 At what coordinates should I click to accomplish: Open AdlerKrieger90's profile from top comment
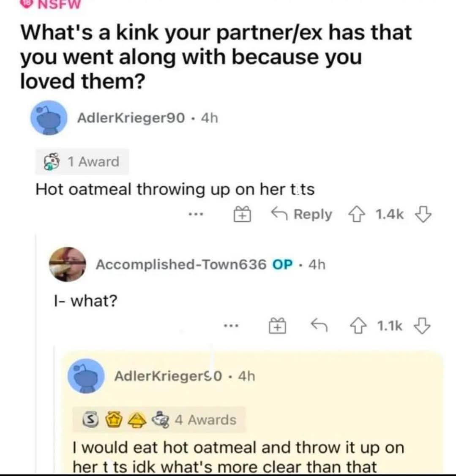[x=131, y=118]
